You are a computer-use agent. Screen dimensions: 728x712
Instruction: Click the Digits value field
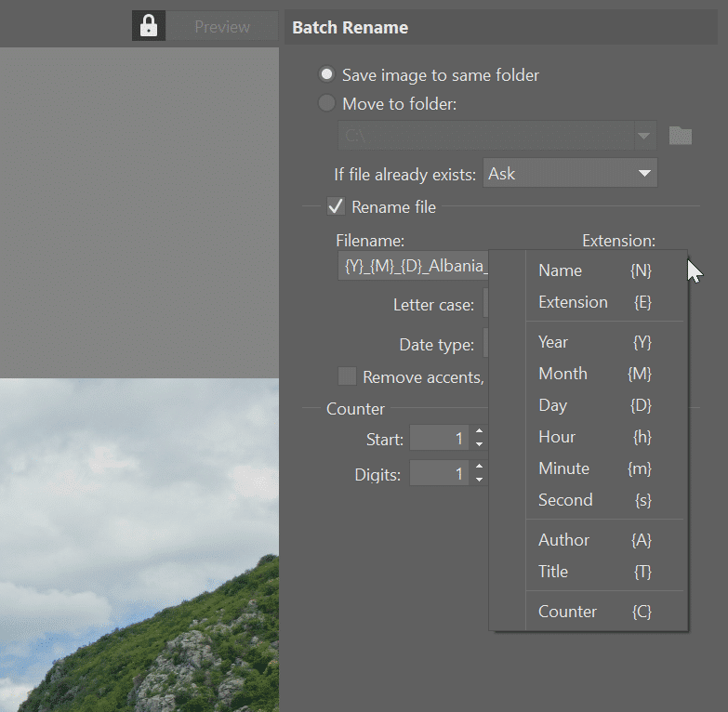(x=439, y=473)
